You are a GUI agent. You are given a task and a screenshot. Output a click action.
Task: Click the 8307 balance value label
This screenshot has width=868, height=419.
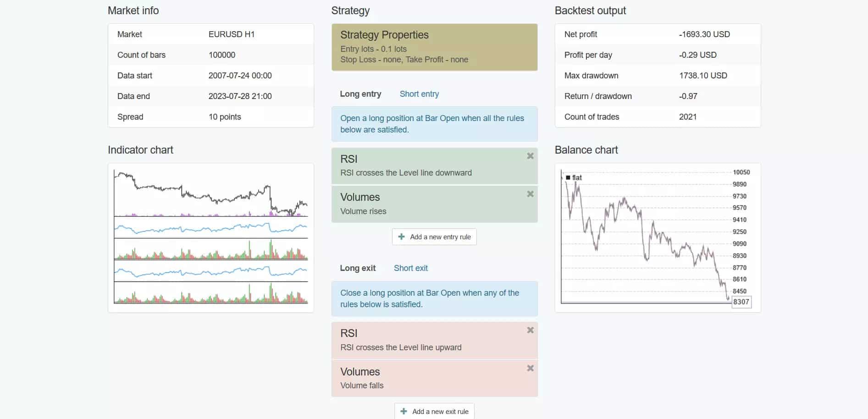click(741, 302)
